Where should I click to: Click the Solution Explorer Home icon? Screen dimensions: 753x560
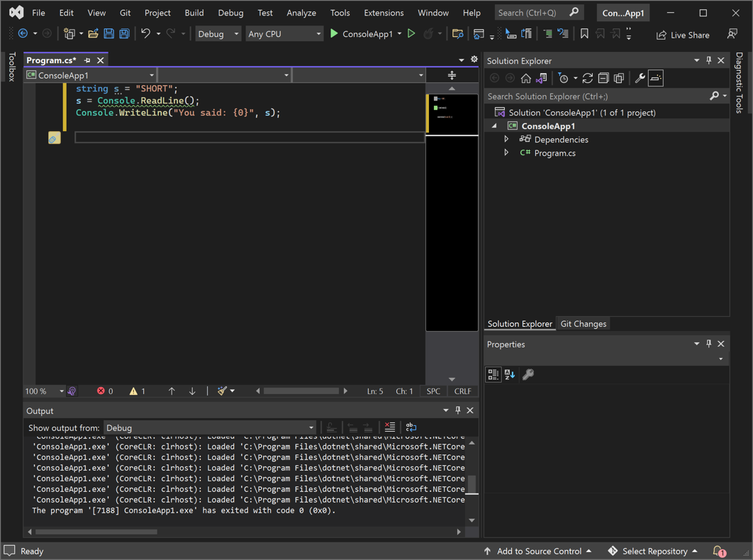526,78
